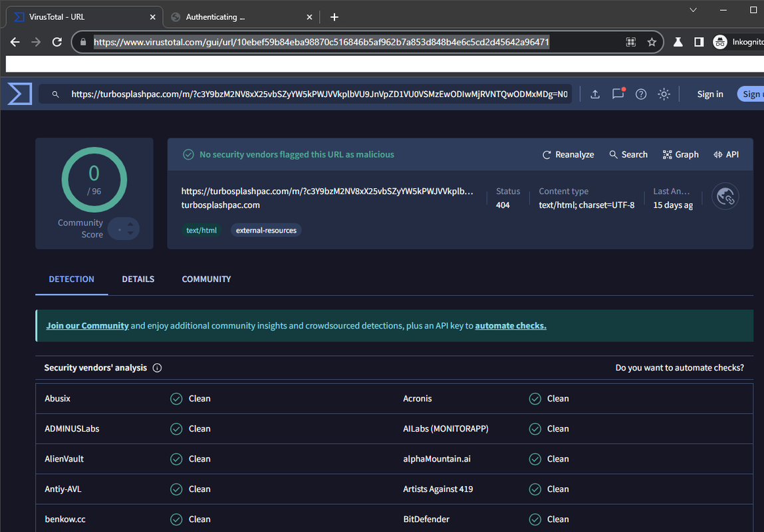The width and height of the screenshot is (764, 532).
Task: Click the Clean check icon for Abusix
Action: [x=176, y=399]
